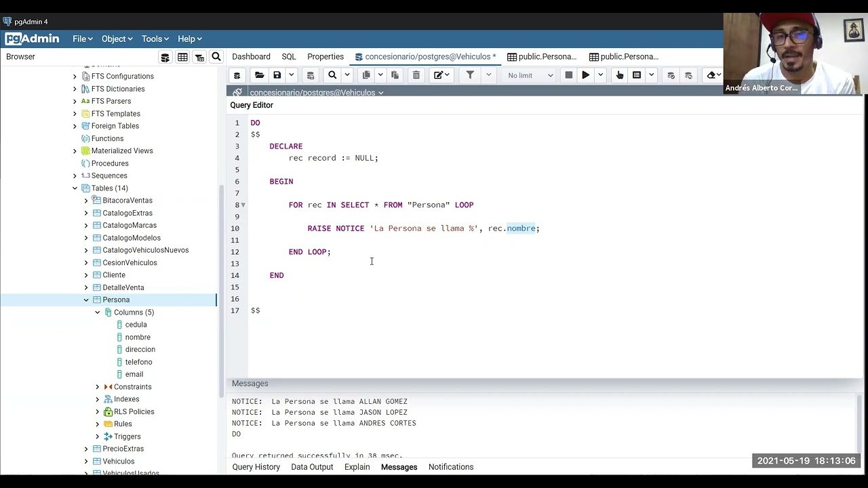Click the leftmost database icon in query toolbar
The image size is (868, 488).
tap(237, 75)
